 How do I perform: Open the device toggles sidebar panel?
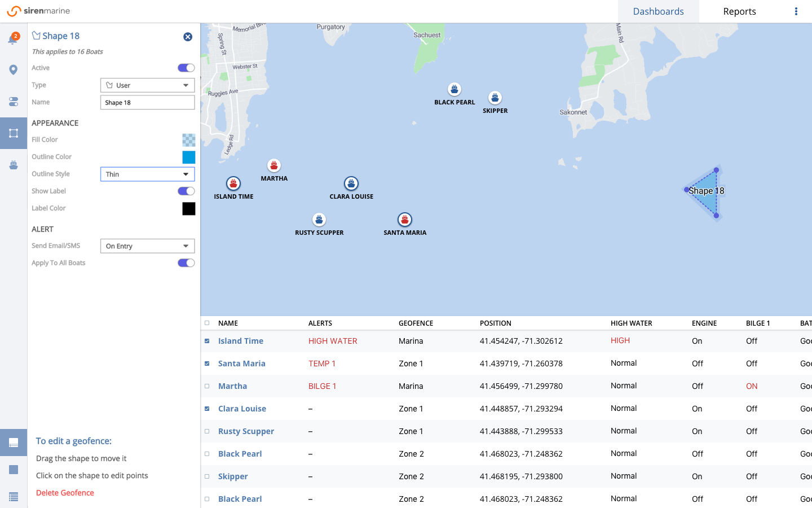coord(14,102)
